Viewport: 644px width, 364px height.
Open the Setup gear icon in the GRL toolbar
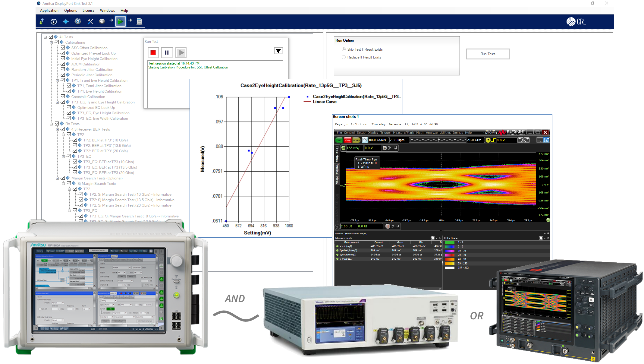[x=78, y=21]
